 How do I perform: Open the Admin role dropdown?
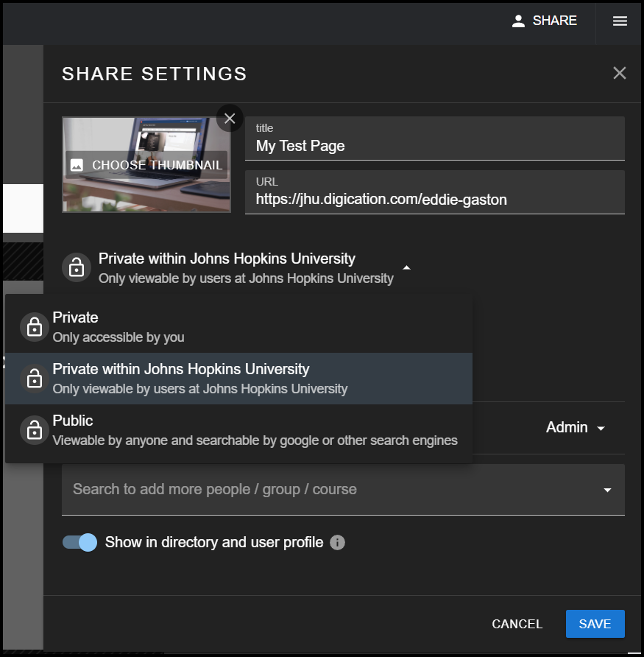click(x=576, y=427)
